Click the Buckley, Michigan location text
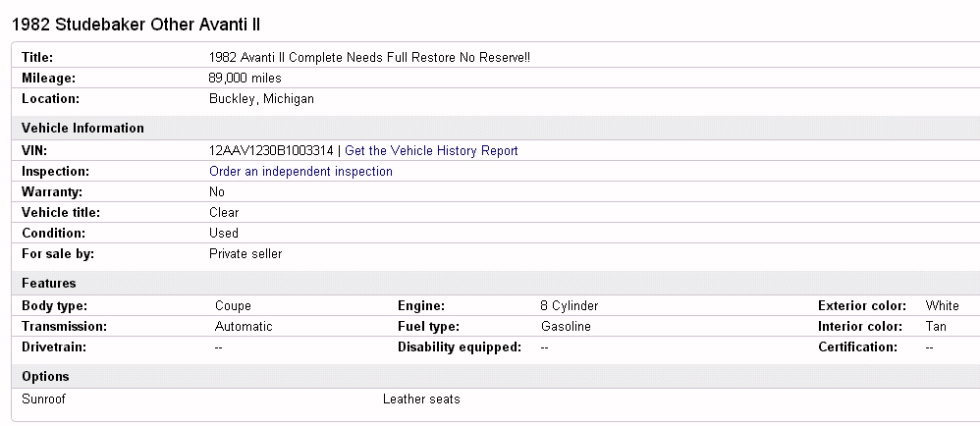 (x=261, y=99)
